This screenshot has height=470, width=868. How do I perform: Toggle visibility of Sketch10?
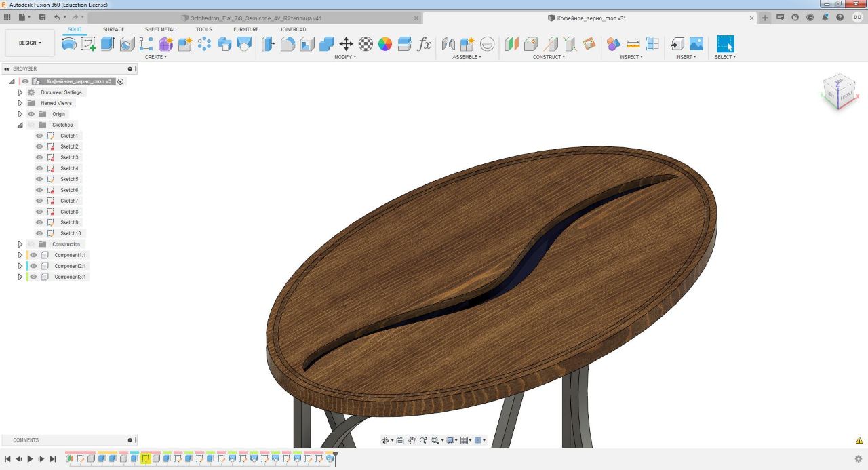[39, 233]
